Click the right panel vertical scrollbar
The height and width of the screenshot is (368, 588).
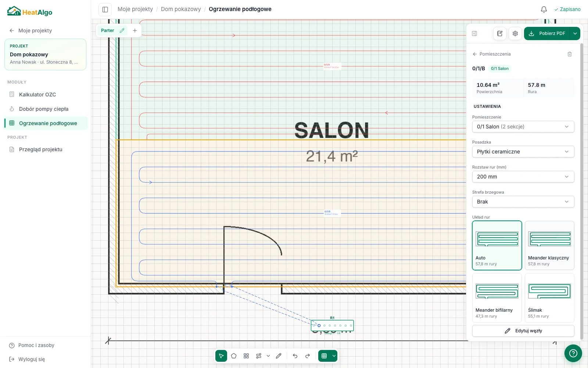581,191
